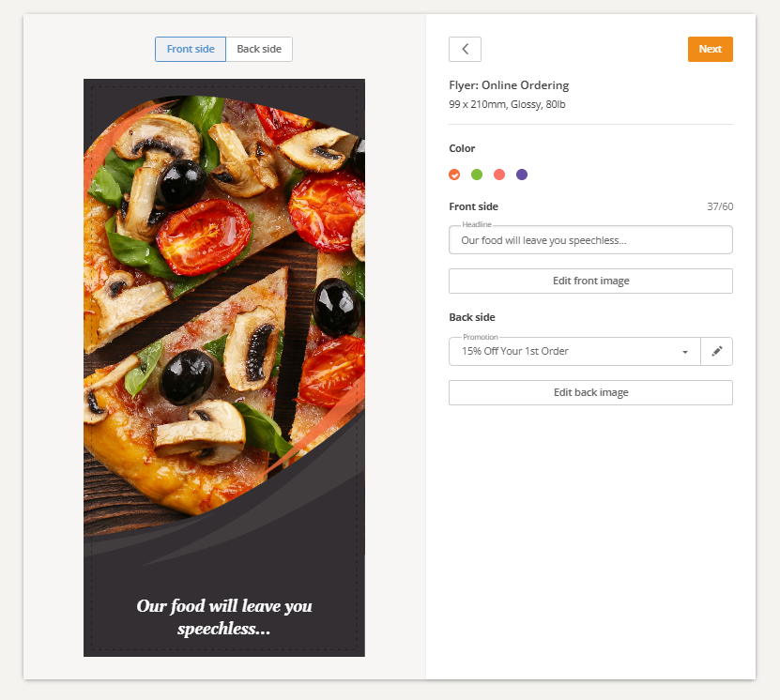
Task: Click the 99 x 210mm, Glossy, 80lb description
Action: point(507,104)
